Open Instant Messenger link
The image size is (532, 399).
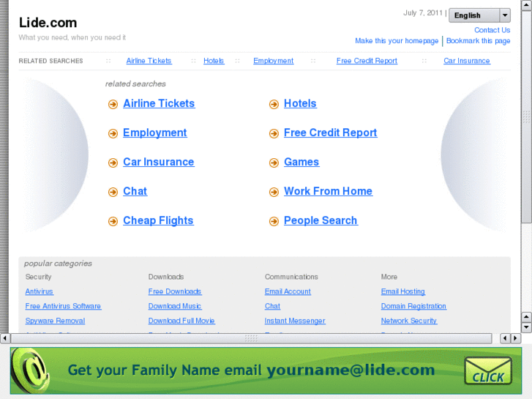click(295, 321)
